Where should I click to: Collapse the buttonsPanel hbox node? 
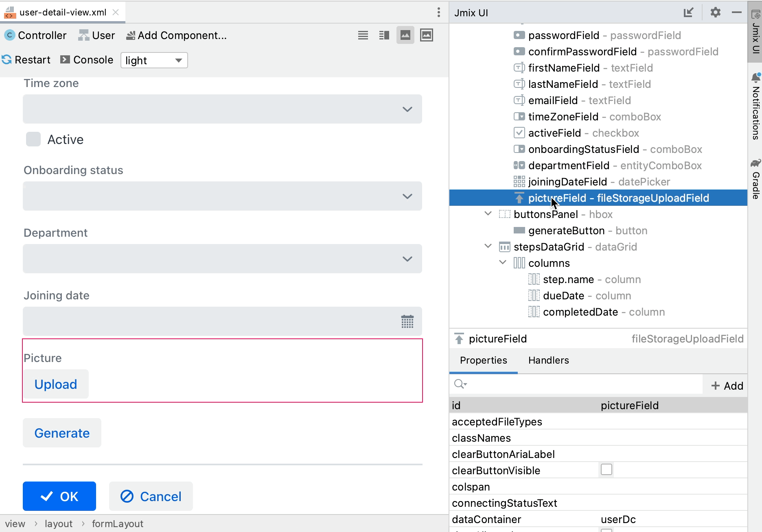(x=488, y=214)
